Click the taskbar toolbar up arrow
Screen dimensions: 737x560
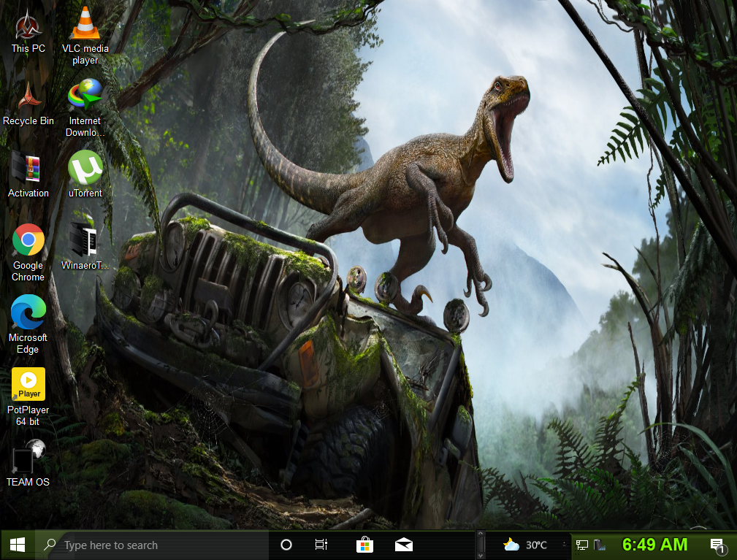pyautogui.click(x=481, y=534)
